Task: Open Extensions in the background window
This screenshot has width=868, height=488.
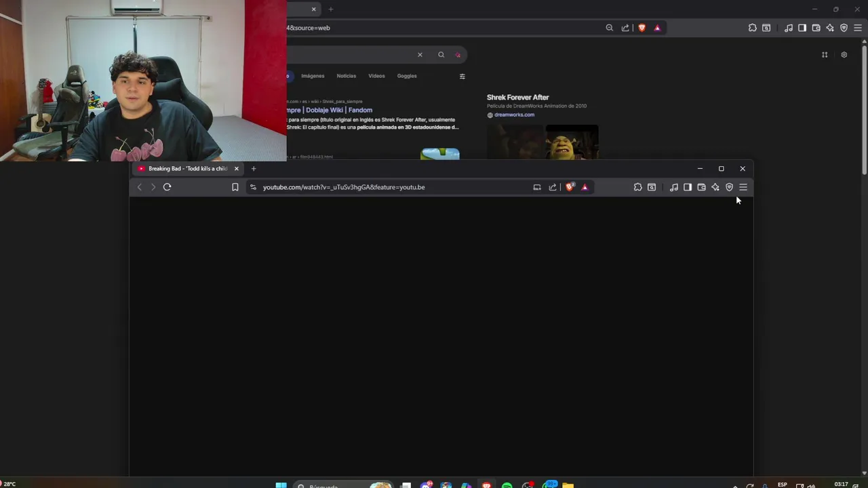Action: 753,28
